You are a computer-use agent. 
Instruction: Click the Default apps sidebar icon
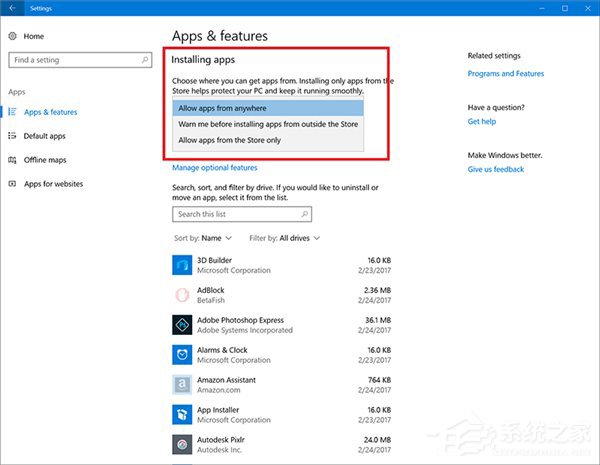point(12,136)
